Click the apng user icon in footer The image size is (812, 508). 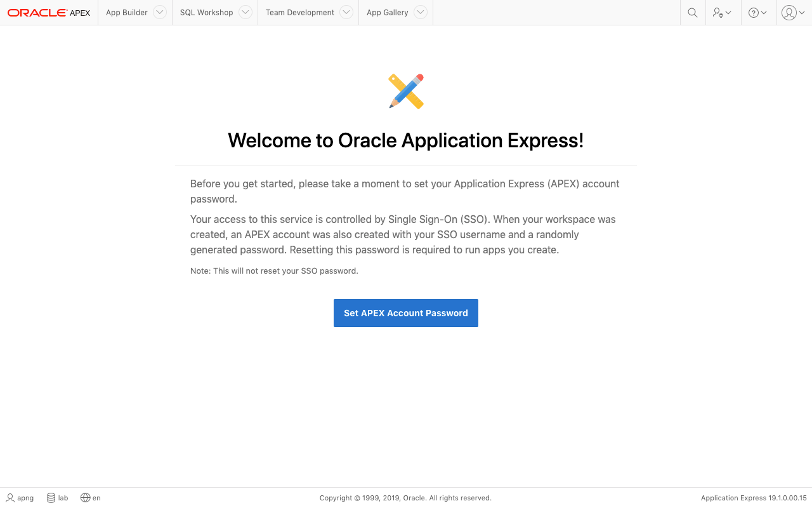10,498
